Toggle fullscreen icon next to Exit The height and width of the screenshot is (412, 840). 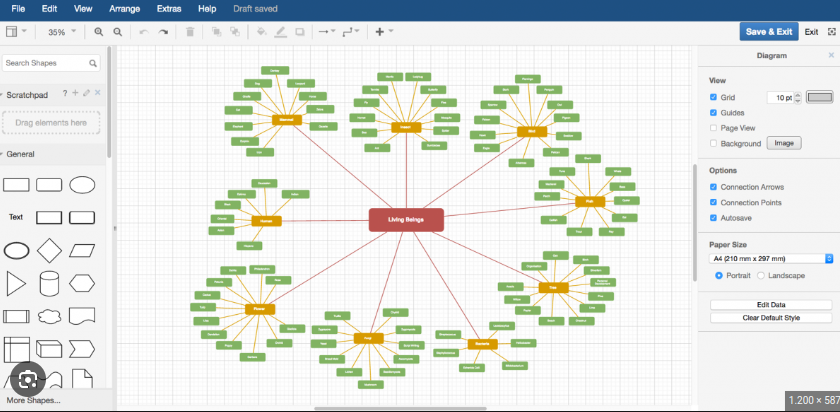click(831, 32)
